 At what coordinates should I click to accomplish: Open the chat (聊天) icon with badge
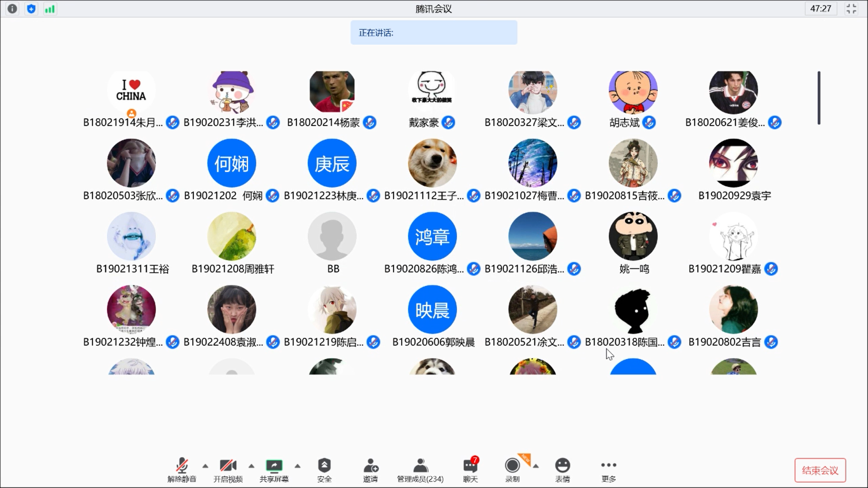(470, 466)
